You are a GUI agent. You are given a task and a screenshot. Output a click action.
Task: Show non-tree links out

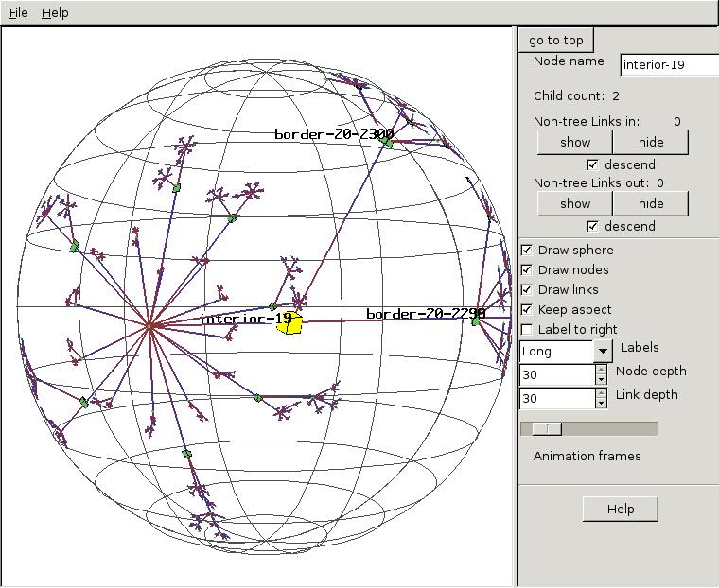[x=575, y=203]
